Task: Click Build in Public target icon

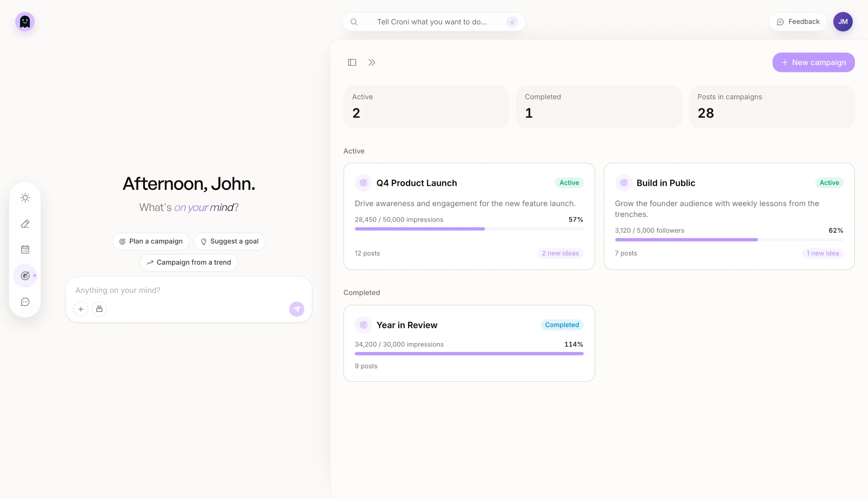Action: pos(624,183)
